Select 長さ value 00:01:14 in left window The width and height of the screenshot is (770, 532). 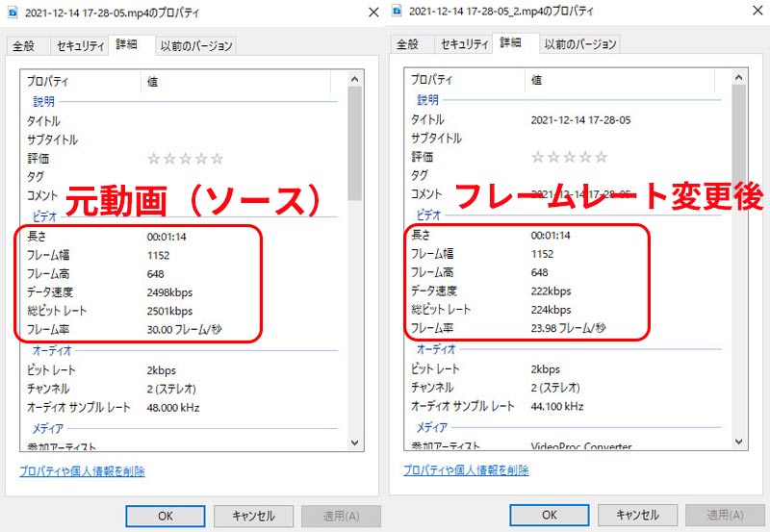[167, 237]
